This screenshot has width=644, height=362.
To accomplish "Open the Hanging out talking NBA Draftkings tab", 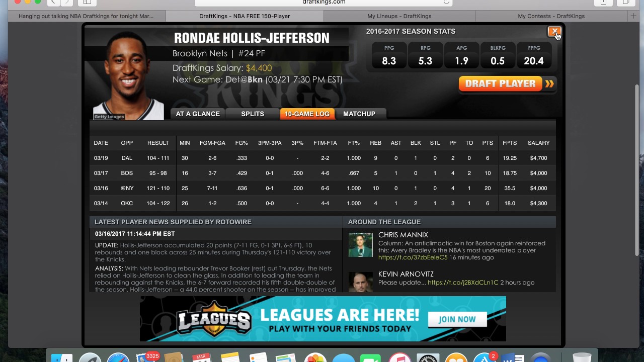I will pyautogui.click(x=86, y=16).
